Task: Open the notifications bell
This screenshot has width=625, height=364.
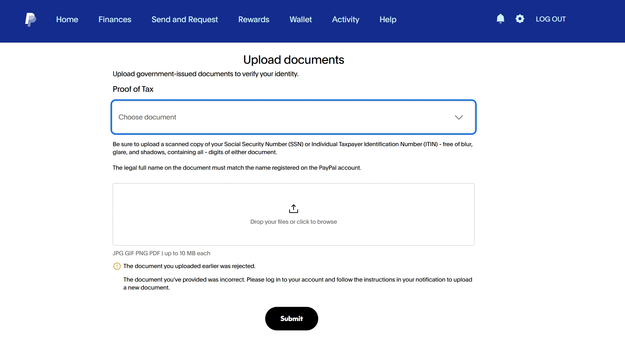Action: [x=500, y=19]
